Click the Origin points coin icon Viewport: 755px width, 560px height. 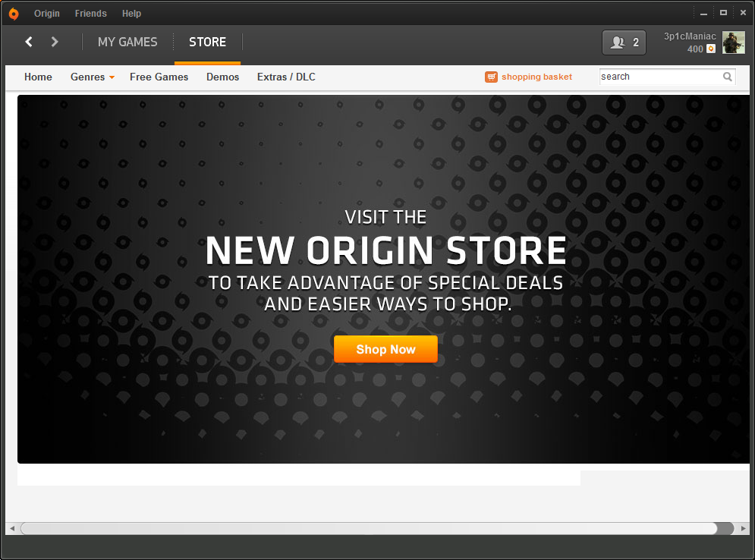point(711,49)
